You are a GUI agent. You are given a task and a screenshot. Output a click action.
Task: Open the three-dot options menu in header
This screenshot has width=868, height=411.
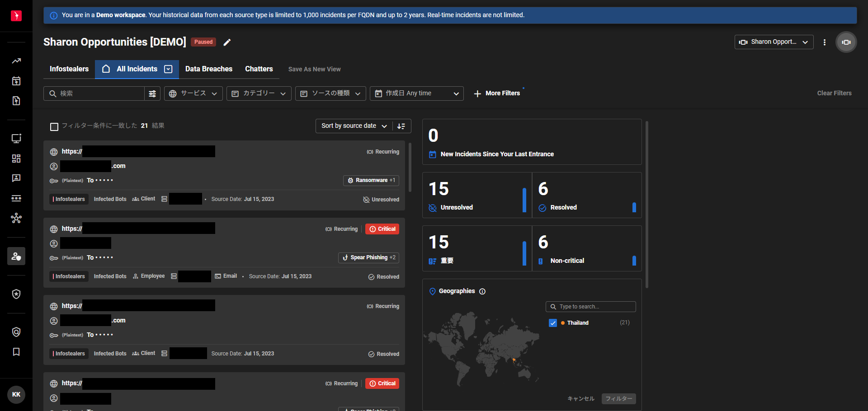click(x=825, y=42)
